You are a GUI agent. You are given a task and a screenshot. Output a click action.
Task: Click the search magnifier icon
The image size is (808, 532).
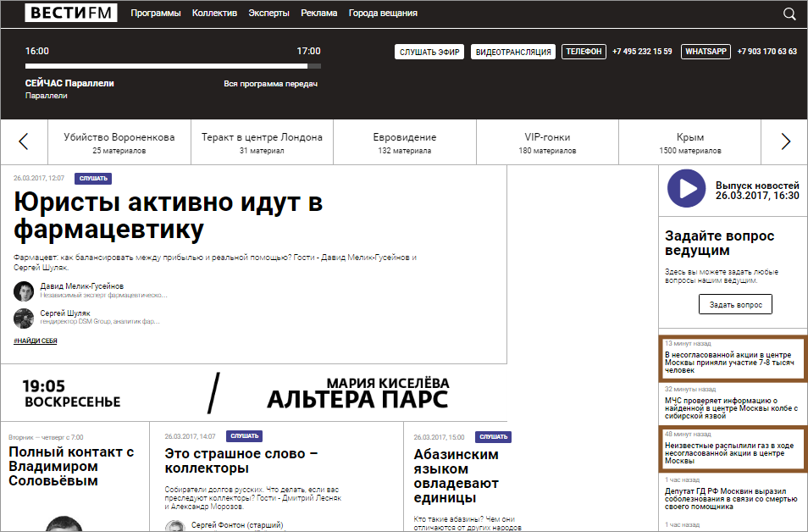tap(789, 14)
